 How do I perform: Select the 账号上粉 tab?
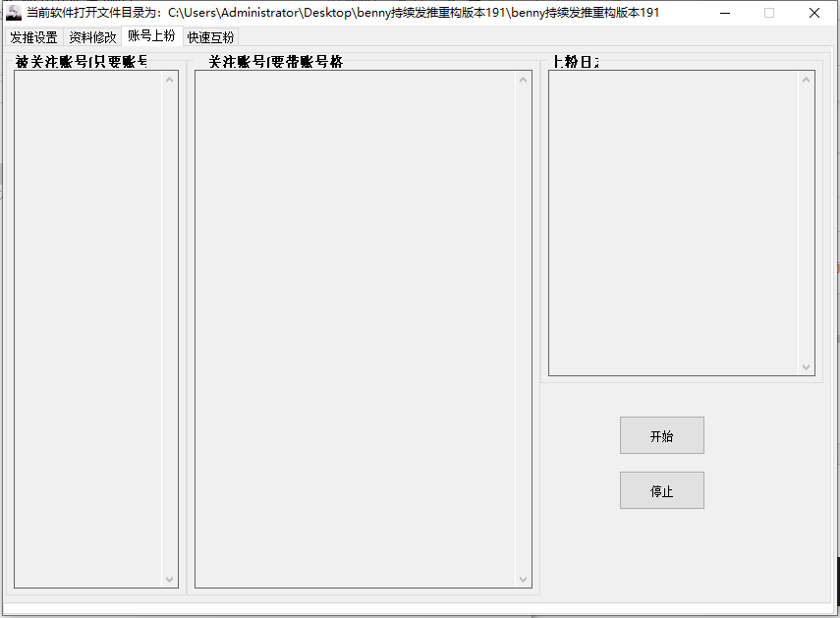coord(153,37)
